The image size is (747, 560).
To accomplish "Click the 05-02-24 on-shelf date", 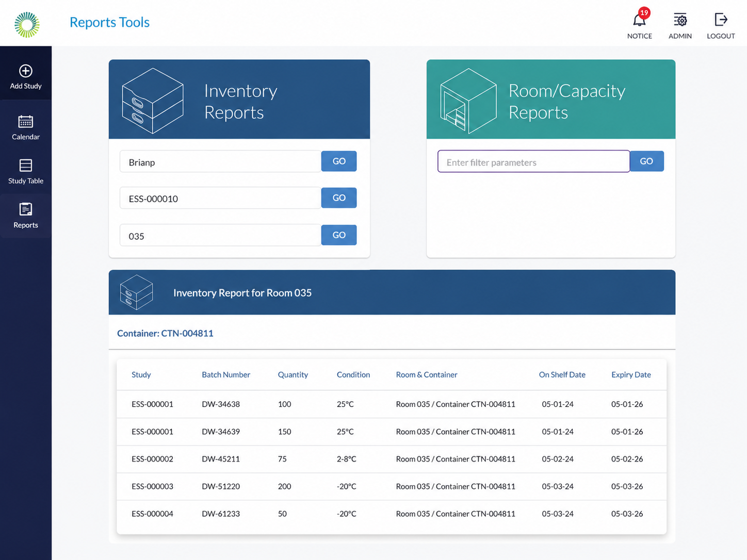I will (x=558, y=459).
